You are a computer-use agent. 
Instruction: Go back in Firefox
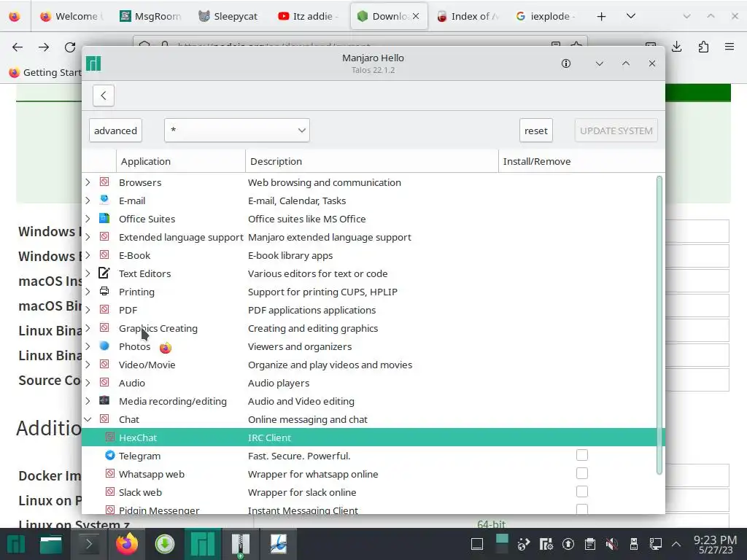click(x=18, y=47)
